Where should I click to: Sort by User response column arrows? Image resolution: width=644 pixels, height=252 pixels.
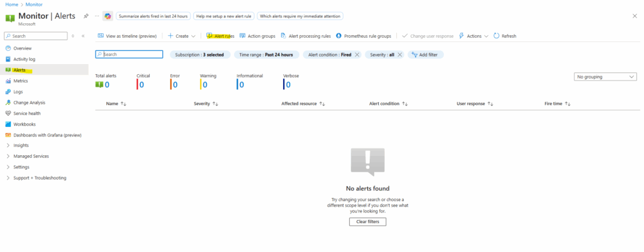click(x=490, y=104)
